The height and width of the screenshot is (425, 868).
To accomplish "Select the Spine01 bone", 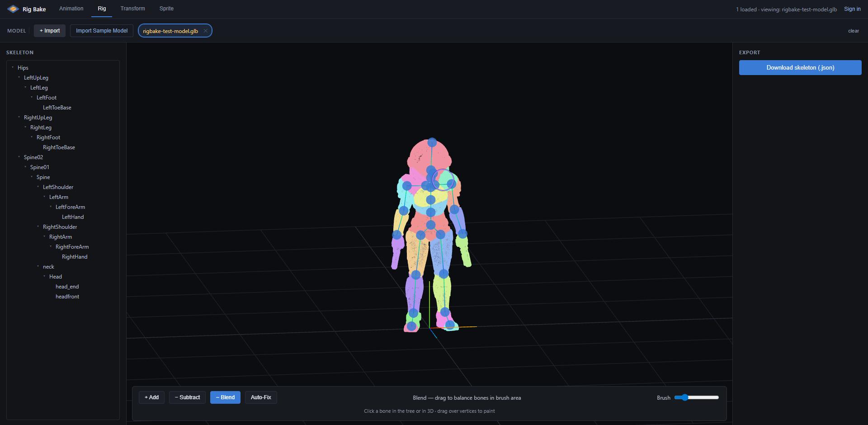I will pos(40,167).
